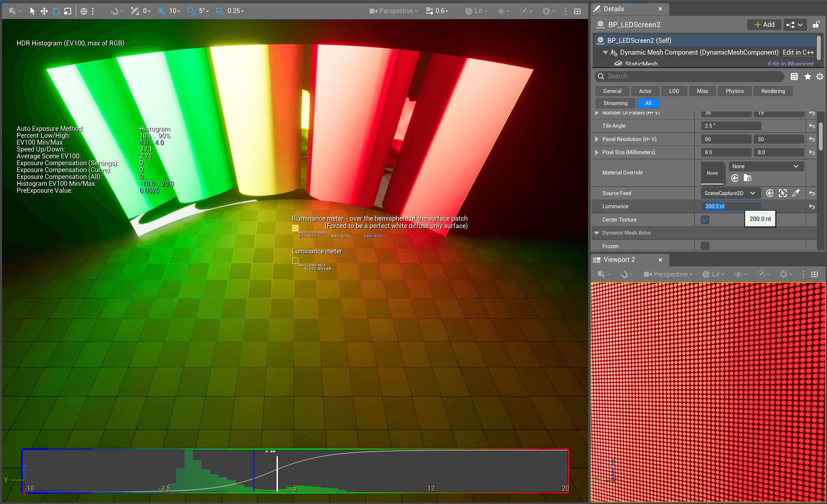827x504 pixels.
Task: Open Browse to Component menu icon
Action: pyautogui.click(x=795, y=25)
